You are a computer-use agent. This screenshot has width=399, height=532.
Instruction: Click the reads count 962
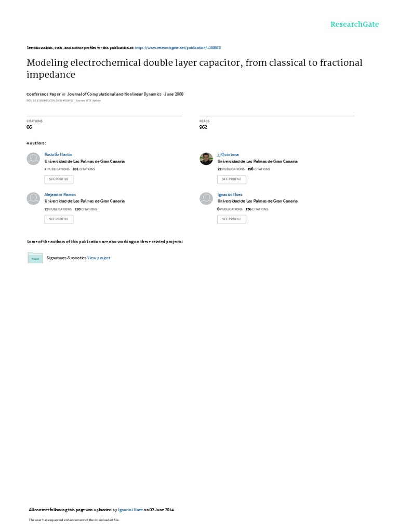coord(203,127)
